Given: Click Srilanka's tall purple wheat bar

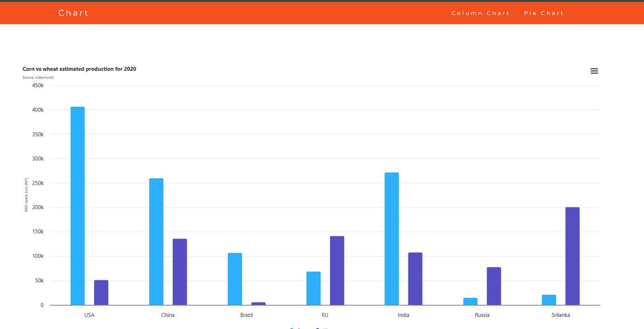Looking at the screenshot, I should tap(572, 256).
